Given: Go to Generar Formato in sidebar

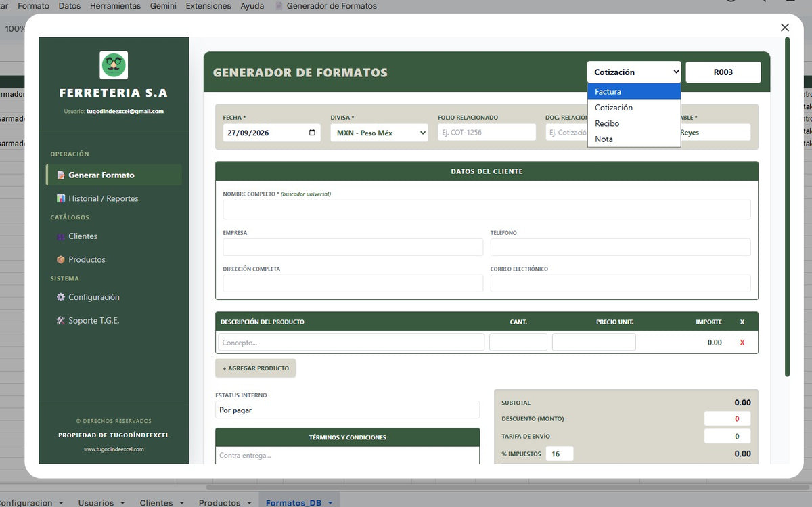Looking at the screenshot, I should [114, 175].
